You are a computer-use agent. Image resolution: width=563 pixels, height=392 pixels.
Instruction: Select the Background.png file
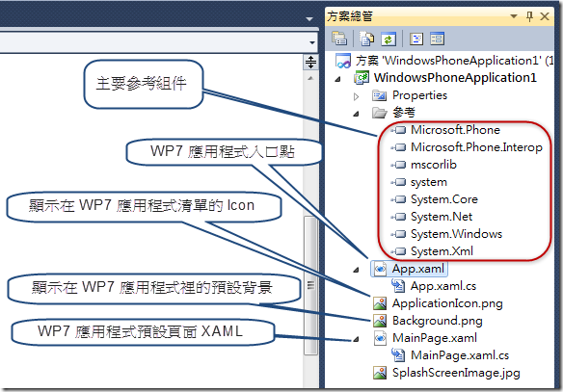coord(437,321)
